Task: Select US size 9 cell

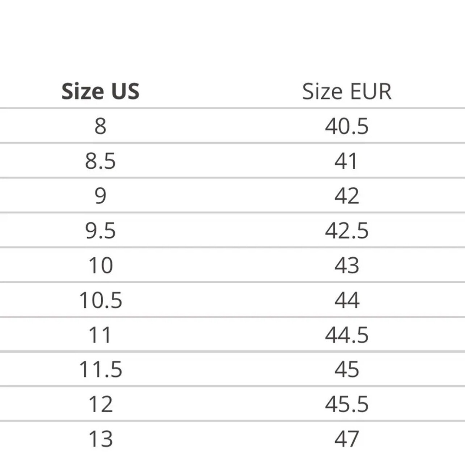Action: [x=100, y=196]
